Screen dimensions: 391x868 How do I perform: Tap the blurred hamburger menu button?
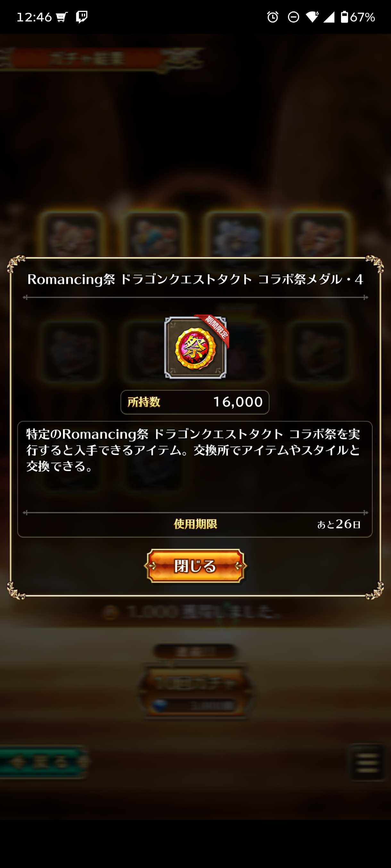pyautogui.click(x=367, y=762)
